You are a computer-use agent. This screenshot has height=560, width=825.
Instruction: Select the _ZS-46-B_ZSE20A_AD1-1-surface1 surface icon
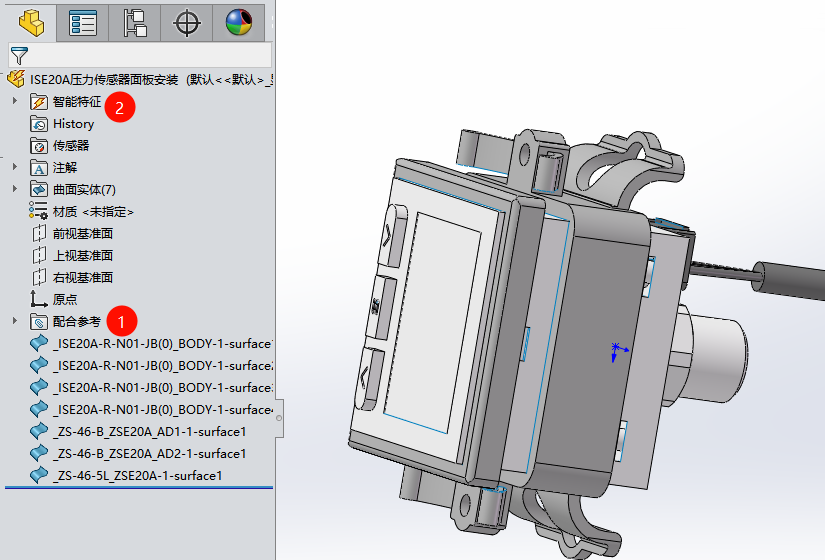(x=39, y=431)
